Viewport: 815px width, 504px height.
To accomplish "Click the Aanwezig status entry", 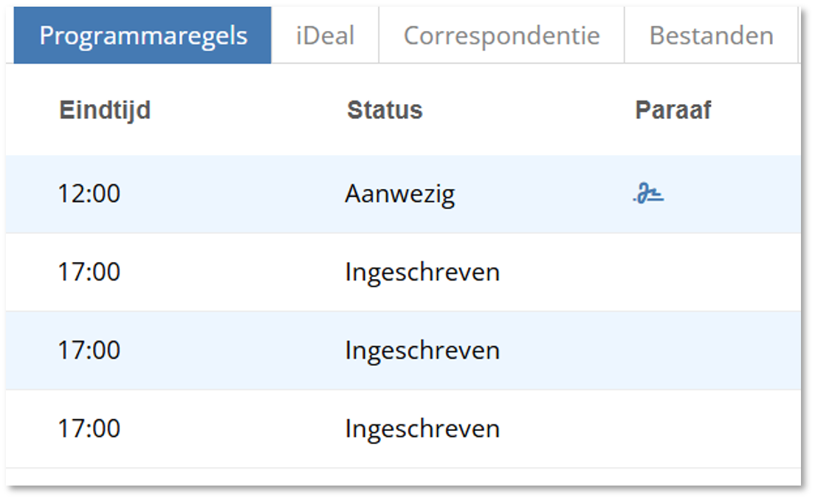I will click(x=399, y=194).
